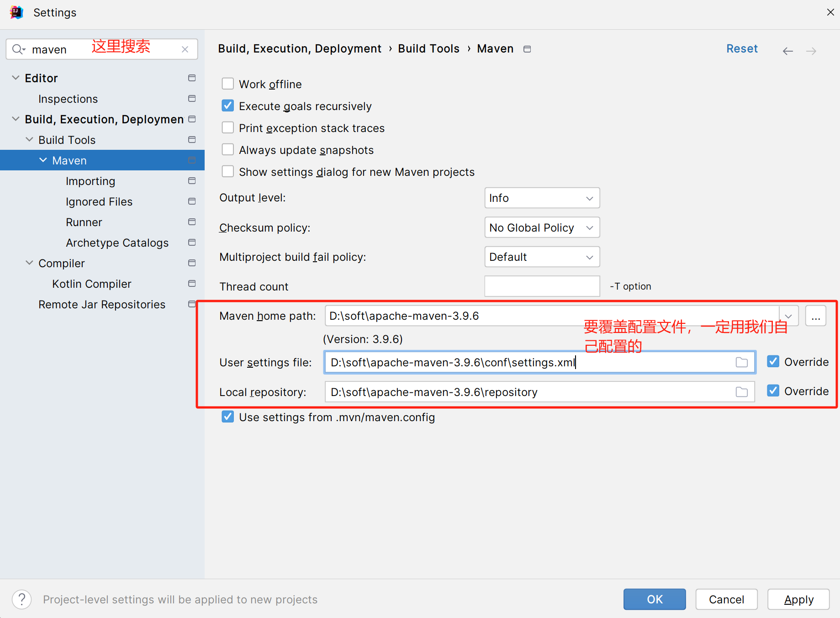Click project-level icon beside Inspections

click(x=192, y=99)
